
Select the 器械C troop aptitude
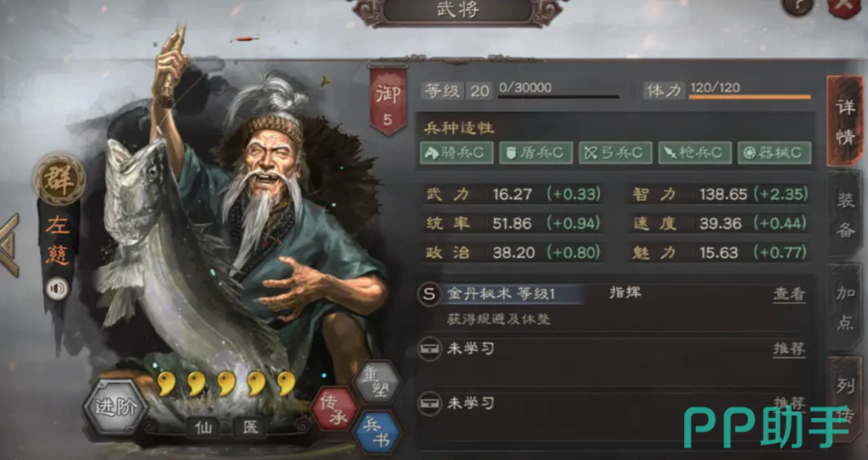tap(774, 153)
